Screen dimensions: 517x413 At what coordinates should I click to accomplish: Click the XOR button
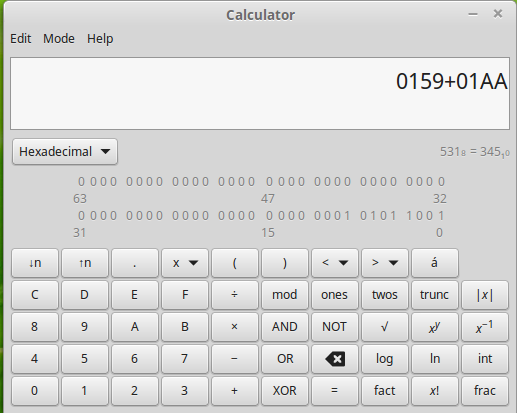pos(285,391)
